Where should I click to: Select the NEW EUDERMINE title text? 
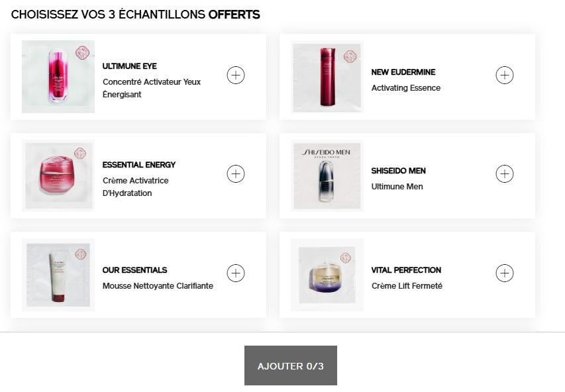point(403,72)
